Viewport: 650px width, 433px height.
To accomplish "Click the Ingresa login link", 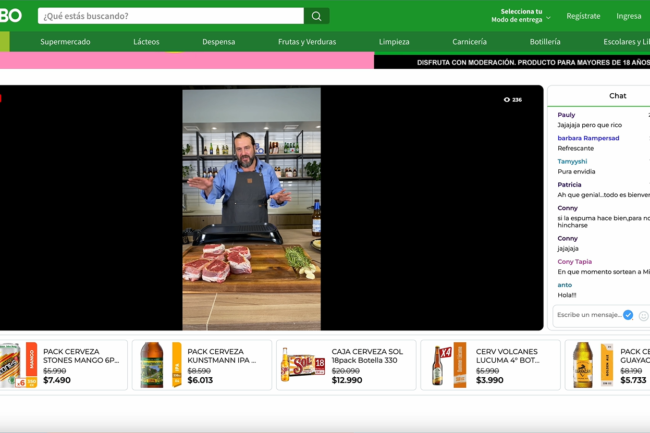I will (x=629, y=16).
